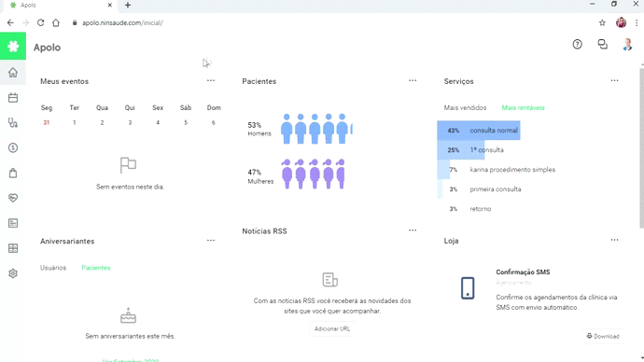Click the green Apolo logo icon

click(x=13, y=47)
